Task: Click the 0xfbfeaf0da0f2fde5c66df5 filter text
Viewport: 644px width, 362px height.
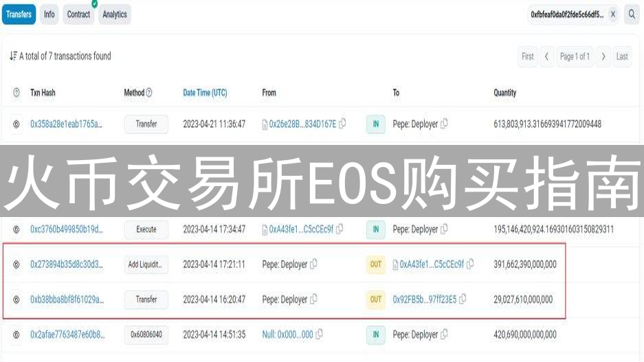Action: 567,14
